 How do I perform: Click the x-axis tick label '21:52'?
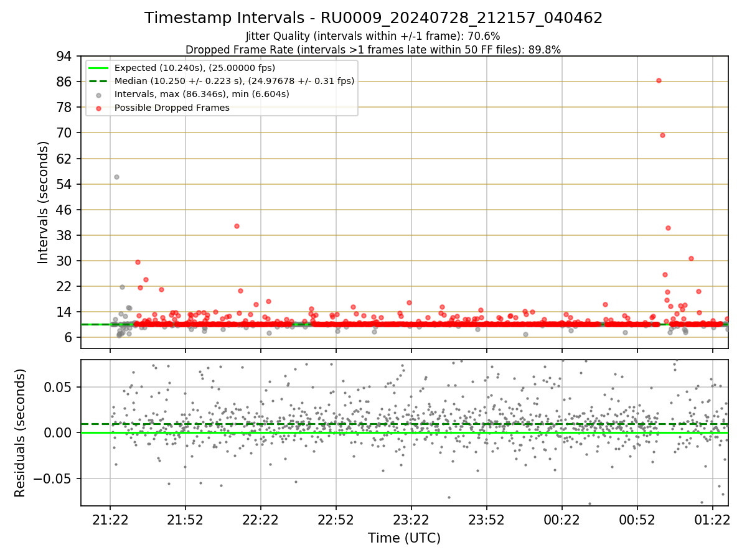coord(186,520)
